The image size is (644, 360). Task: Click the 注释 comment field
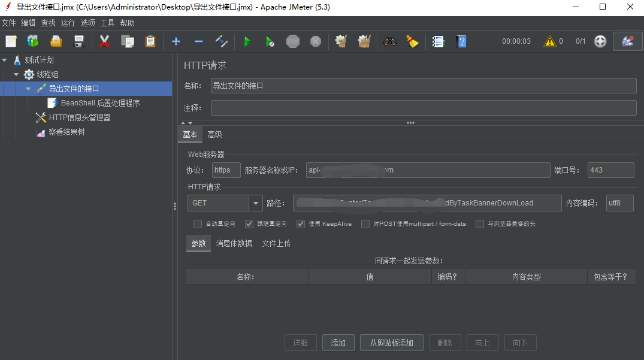424,108
